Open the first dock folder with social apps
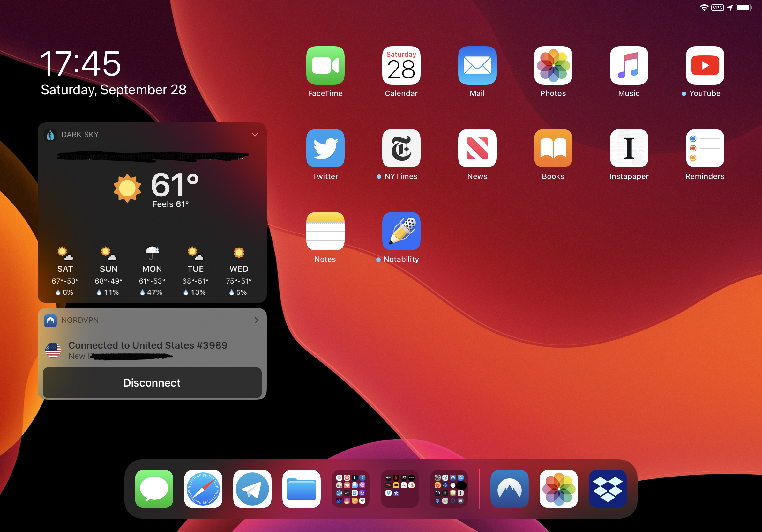Image resolution: width=762 pixels, height=532 pixels. [x=350, y=489]
